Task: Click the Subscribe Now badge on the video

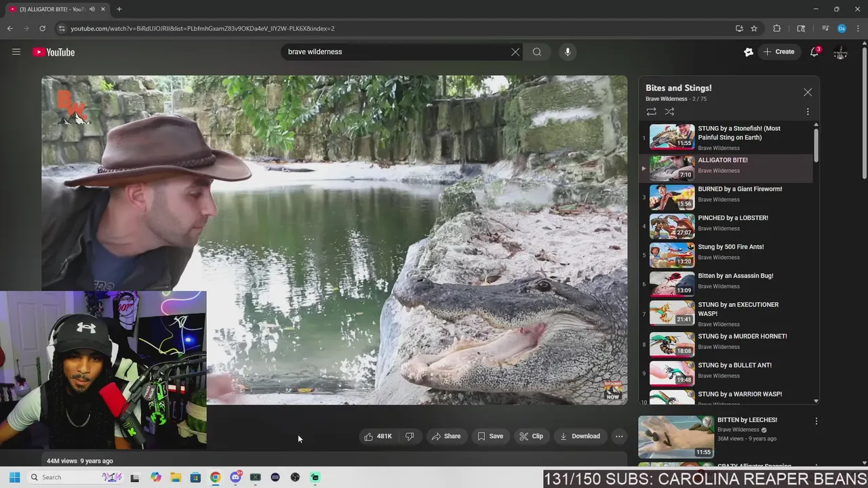Action: tap(612, 390)
